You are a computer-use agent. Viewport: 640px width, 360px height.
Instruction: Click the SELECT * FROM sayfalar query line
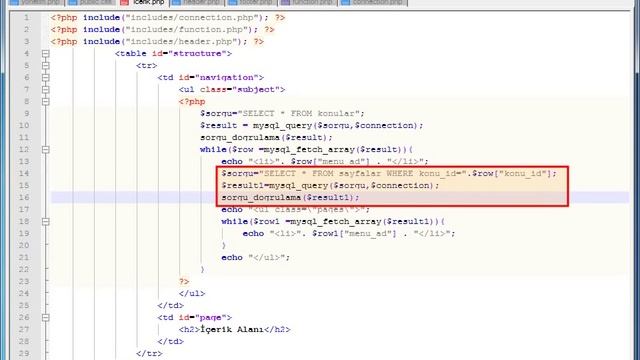[x=389, y=173]
